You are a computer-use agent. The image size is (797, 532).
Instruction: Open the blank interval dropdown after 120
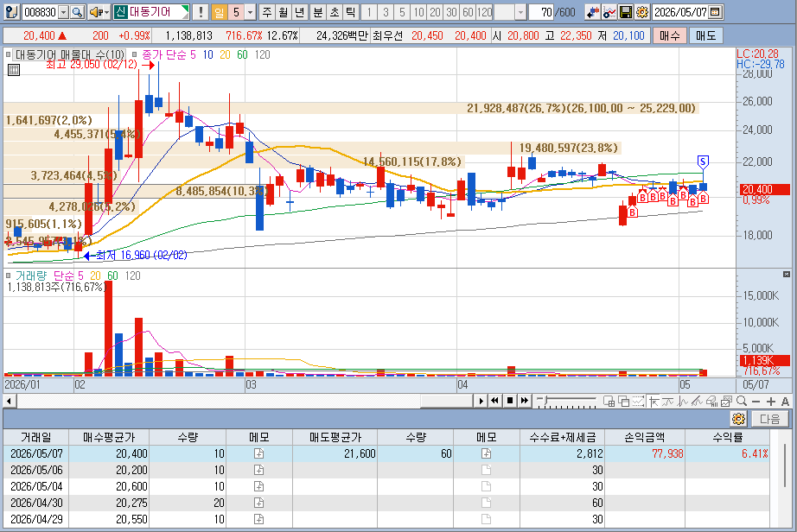click(520, 12)
